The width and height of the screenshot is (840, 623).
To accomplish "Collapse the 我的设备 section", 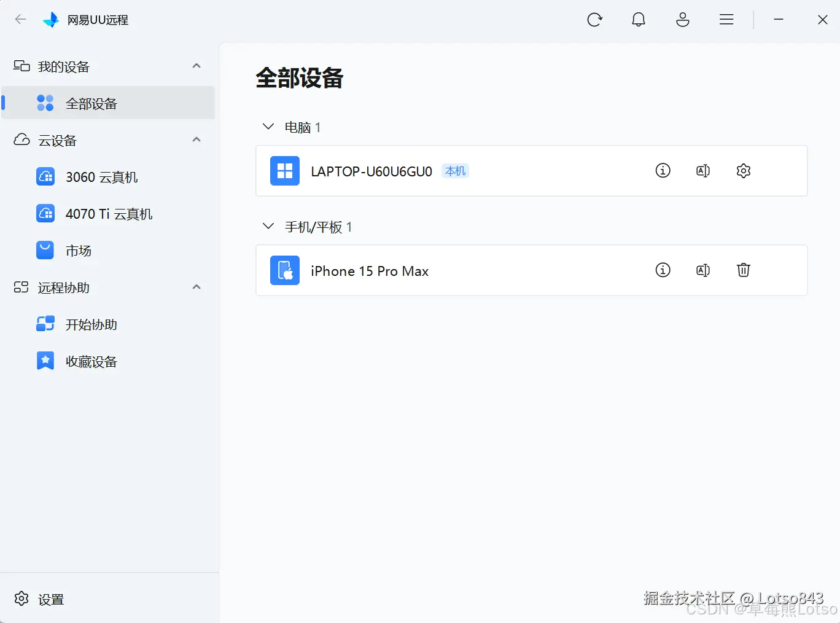I will [x=196, y=66].
